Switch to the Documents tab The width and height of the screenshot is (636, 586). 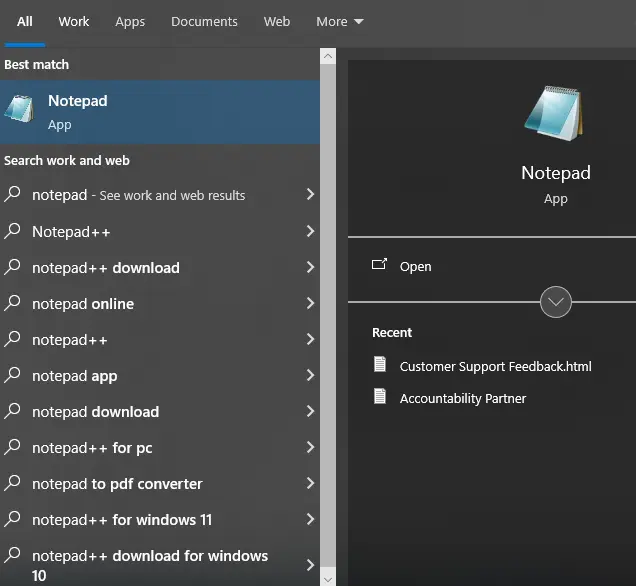pos(204,21)
